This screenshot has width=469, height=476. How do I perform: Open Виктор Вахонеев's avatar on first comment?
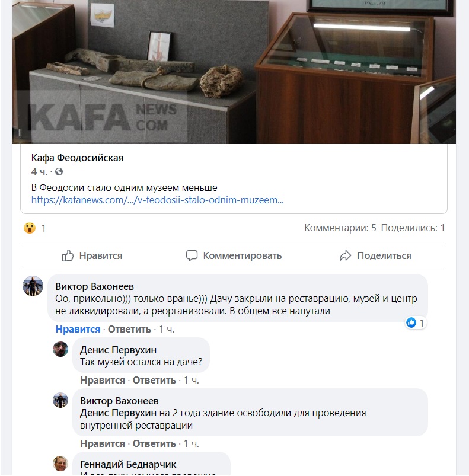[33, 286]
